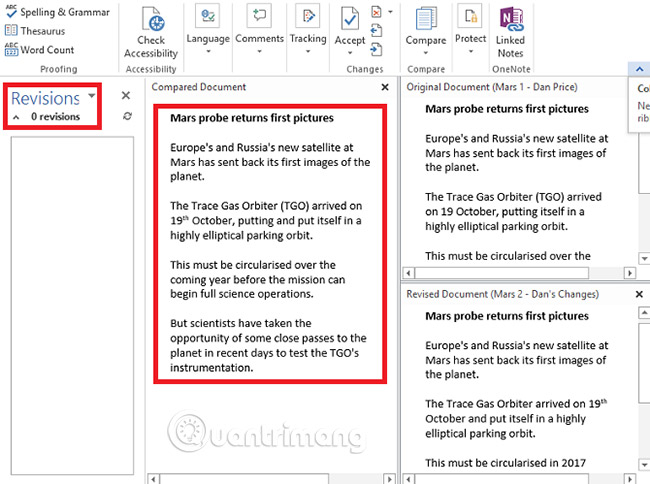Close the Revisions pane

coord(126,96)
